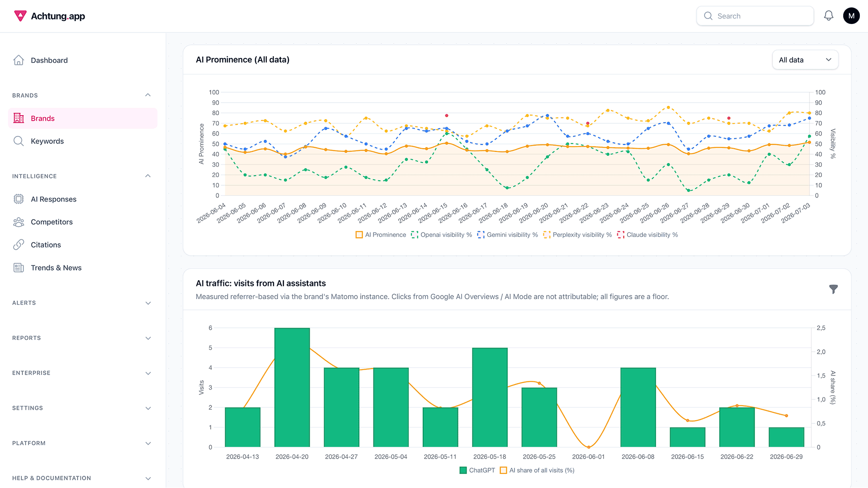This screenshot has height=488, width=868.
Task: Click the AI traffic: visits from AI assistants heading
Action: 261,283
